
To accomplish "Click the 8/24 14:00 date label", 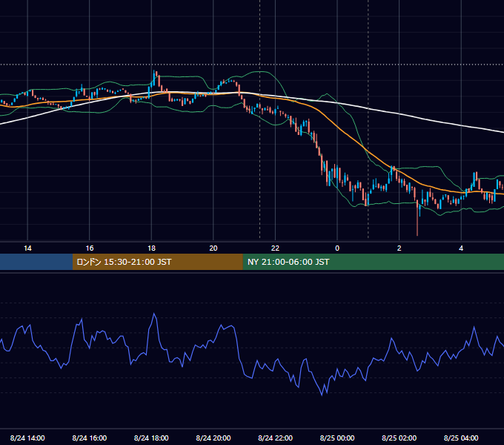I will pyautogui.click(x=27, y=438).
